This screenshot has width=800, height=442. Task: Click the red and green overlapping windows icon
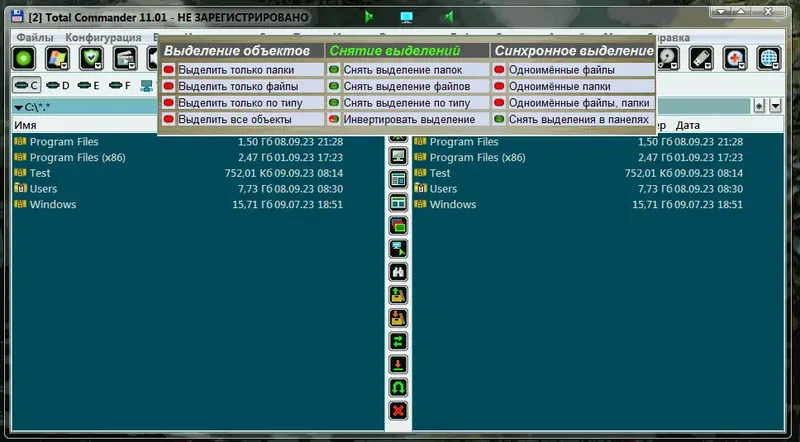pyautogui.click(x=398, y=225)
